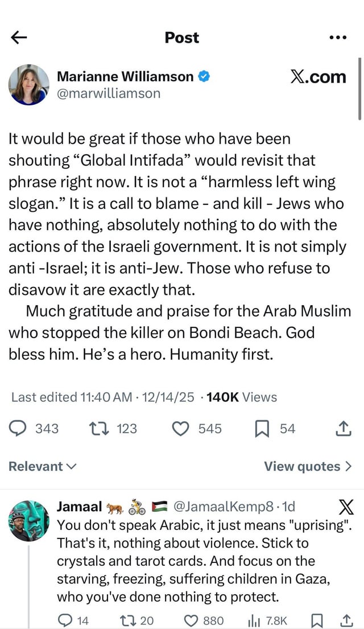
Task: Expand the Relevant sort dropdown
Action: point(42,466)
